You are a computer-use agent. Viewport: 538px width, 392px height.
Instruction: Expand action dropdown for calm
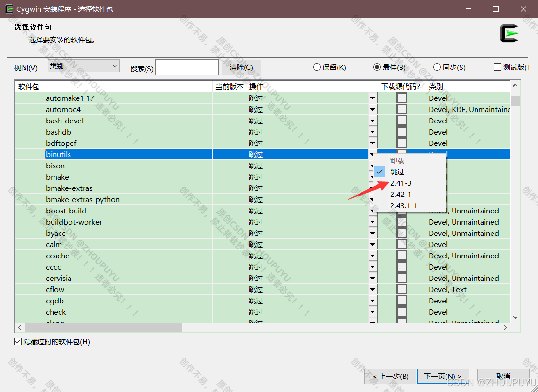click(x=373, y=245)
